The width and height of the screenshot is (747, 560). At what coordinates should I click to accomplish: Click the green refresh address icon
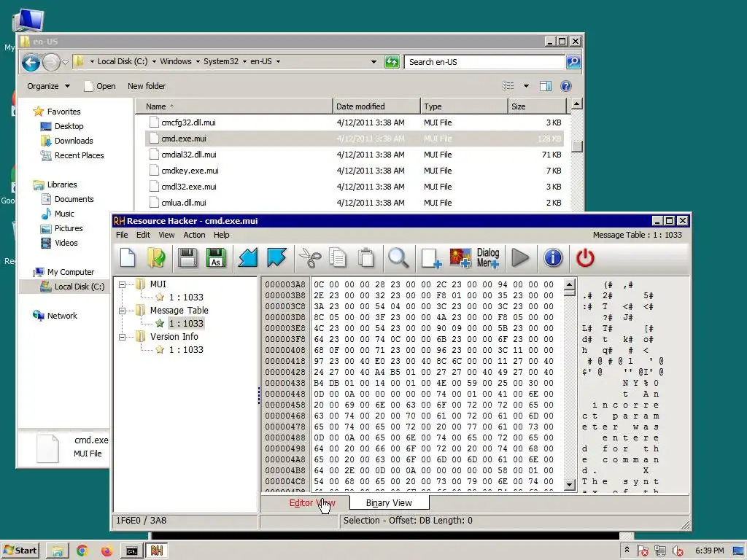point(392,62)
